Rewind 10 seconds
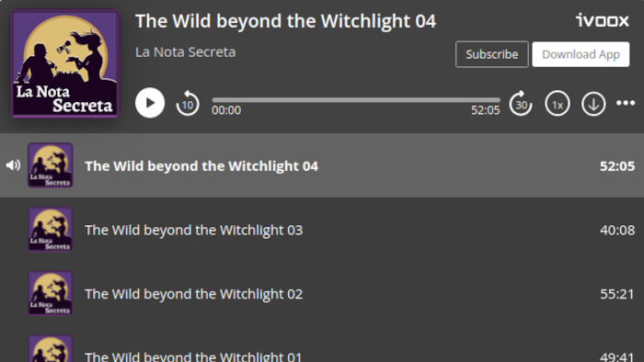This screenshot has width=644, height=362. [188, 103]
